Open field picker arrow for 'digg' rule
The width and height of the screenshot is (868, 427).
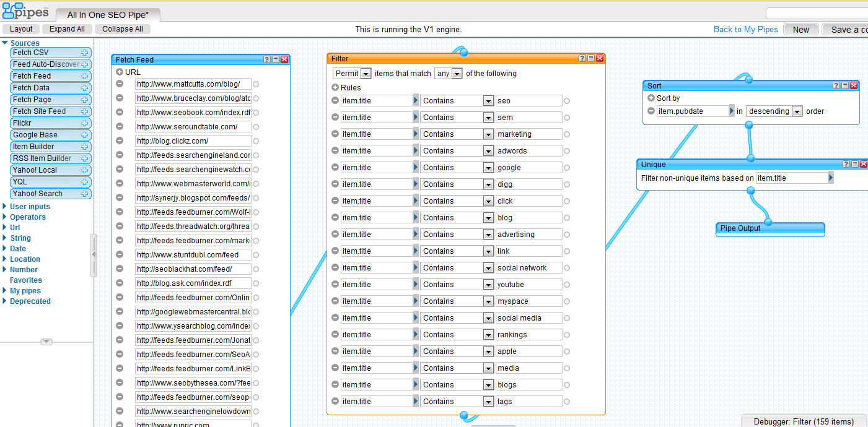[416, 184]
